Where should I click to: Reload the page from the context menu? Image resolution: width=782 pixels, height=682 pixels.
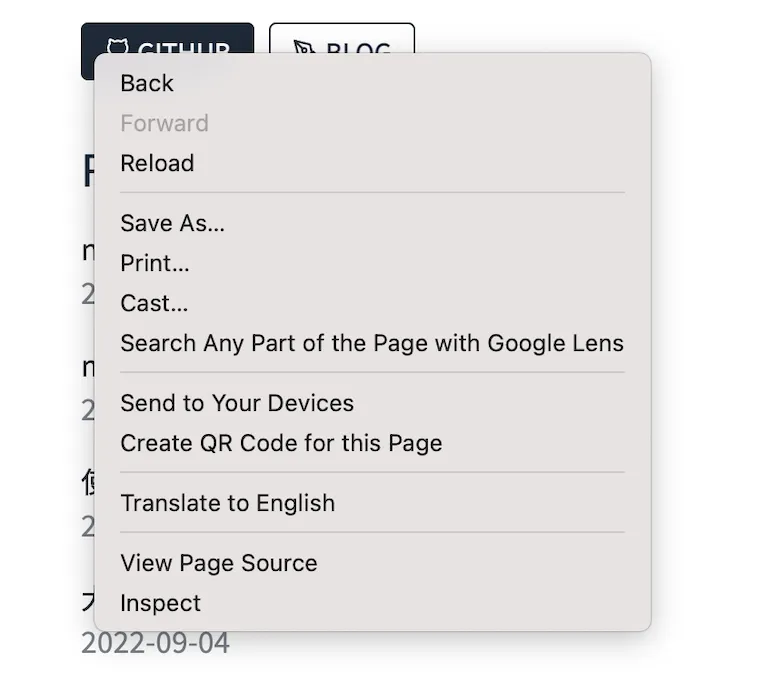[x=157, y=164]
